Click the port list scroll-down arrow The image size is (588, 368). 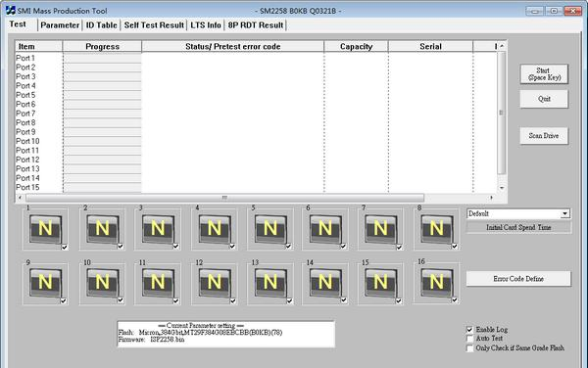click(x=502, y=188)
